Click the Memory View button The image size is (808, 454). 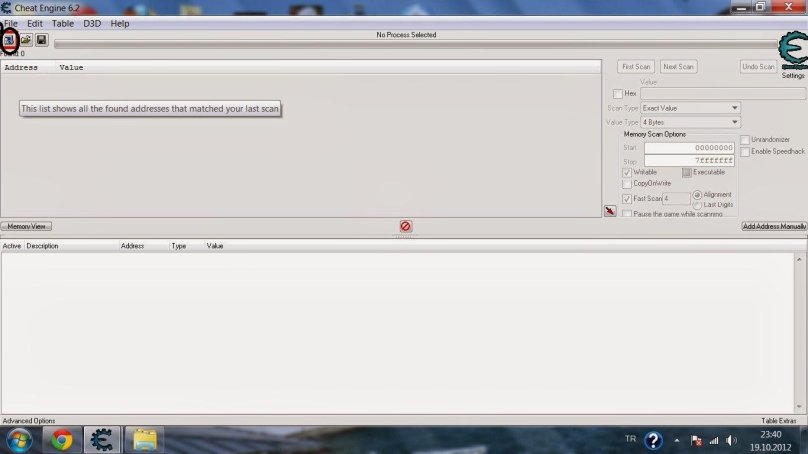coord(26,227)
